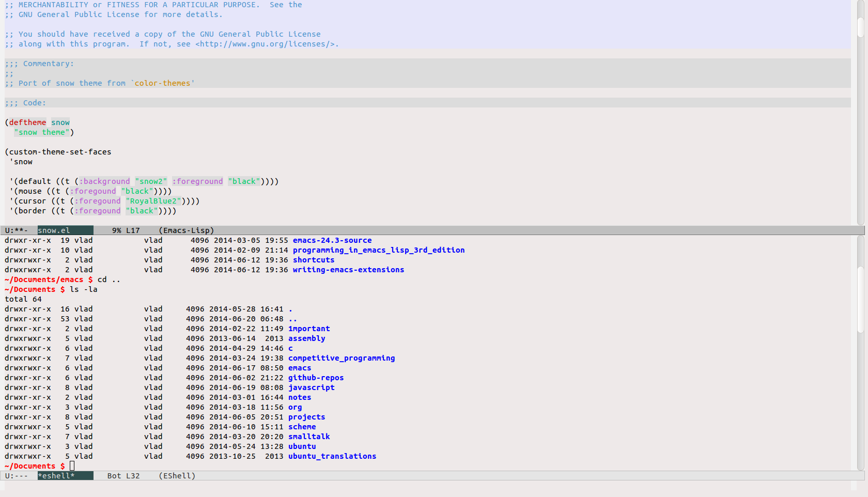Viewport: 868px width, 497px height.
Task: Click the 9% L17 position indicator
Action: click(126, 230)
